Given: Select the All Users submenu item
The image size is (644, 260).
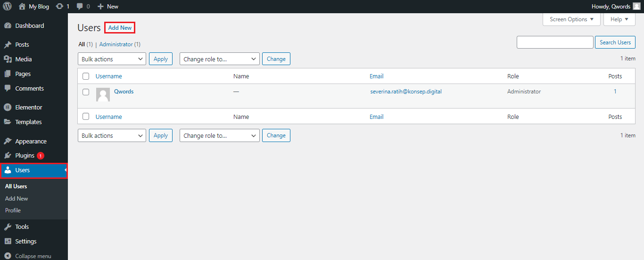Looking at the screenshot, I should tap(16, 186).
